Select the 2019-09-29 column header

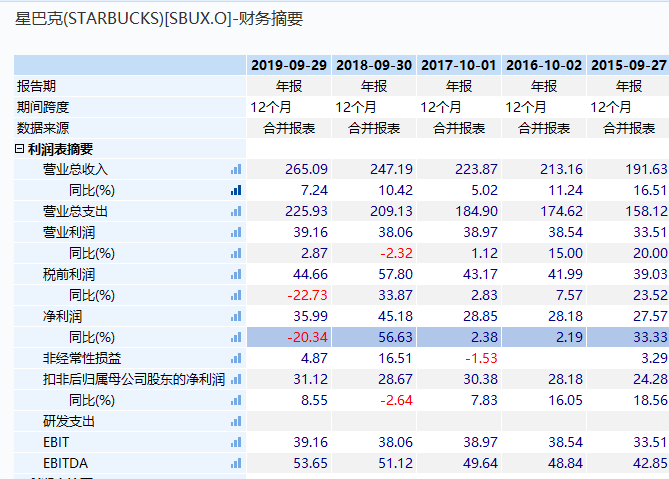tap(289, 65)
